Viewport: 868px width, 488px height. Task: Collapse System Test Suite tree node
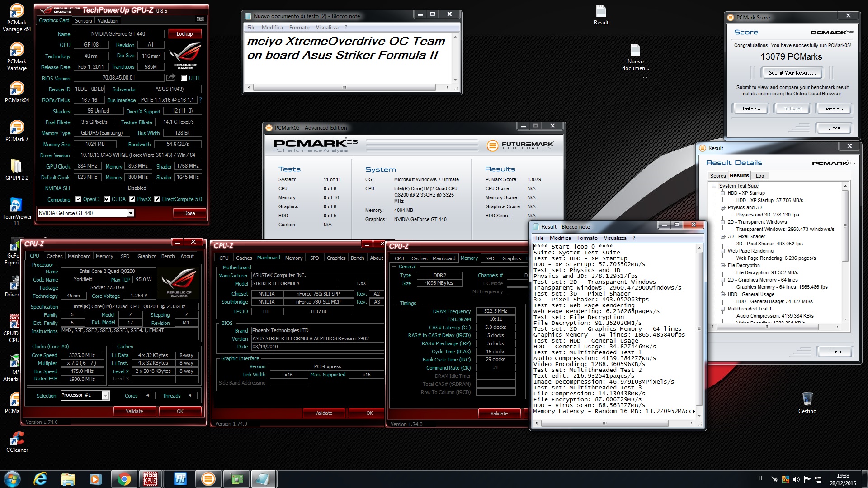coord(714,186)
